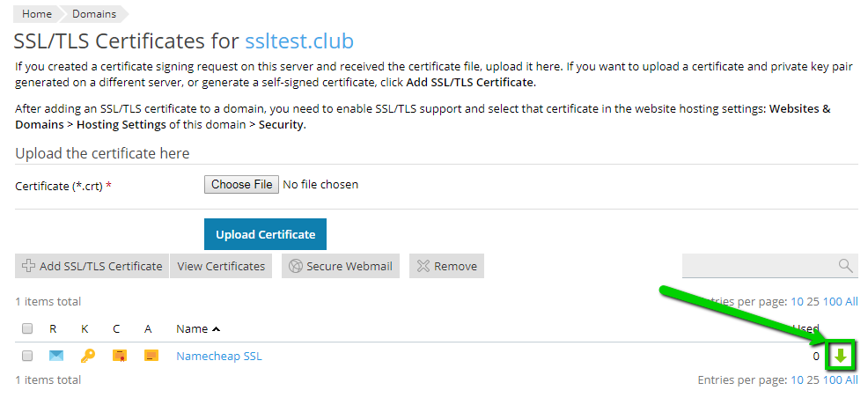Click the search magnifier icon
Viewport: 868px width, 405px height.
tap(845, 266)
